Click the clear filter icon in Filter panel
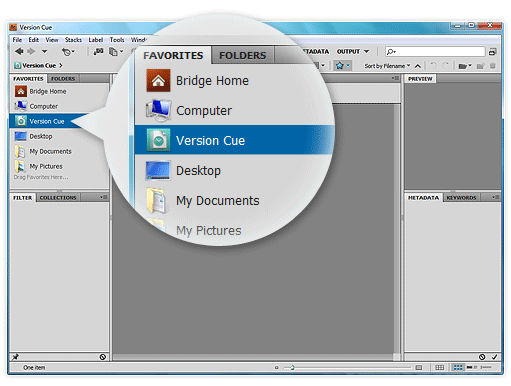This screenshot has width=511, height=386. point(103,357)
